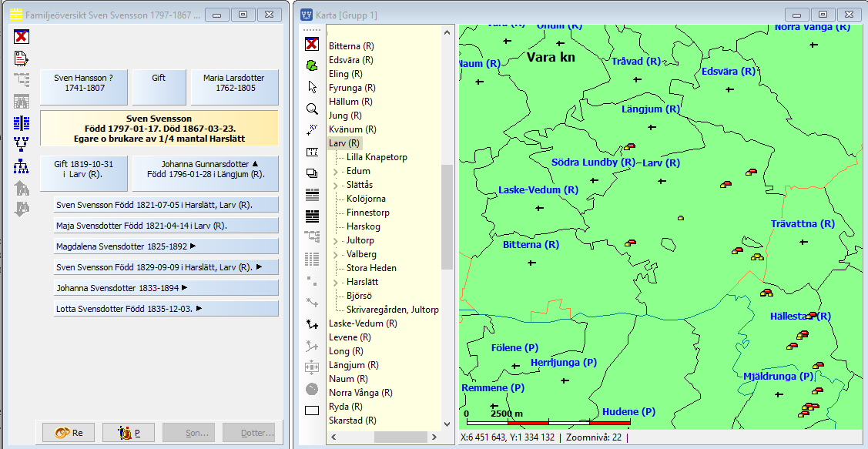Click the black list lines icon in Karta
This screenshot has height=449, width=868.
[312, 216]
